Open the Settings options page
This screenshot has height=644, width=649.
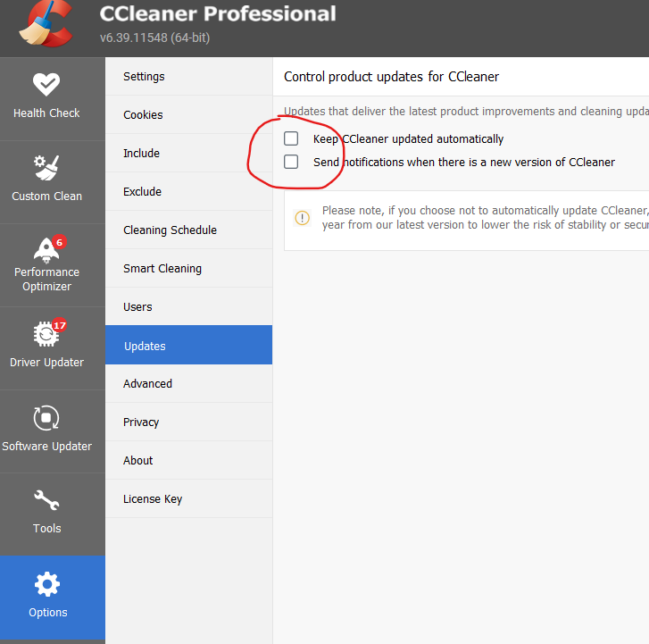click(144, 77)
